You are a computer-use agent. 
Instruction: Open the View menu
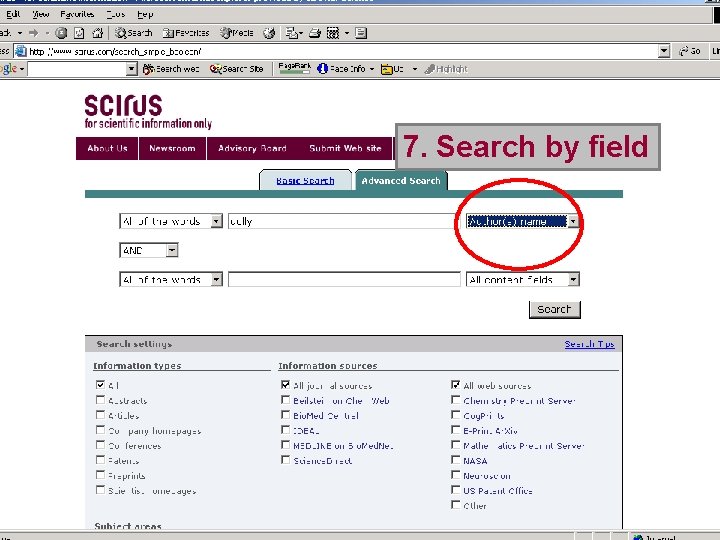(x=40, y=14)
